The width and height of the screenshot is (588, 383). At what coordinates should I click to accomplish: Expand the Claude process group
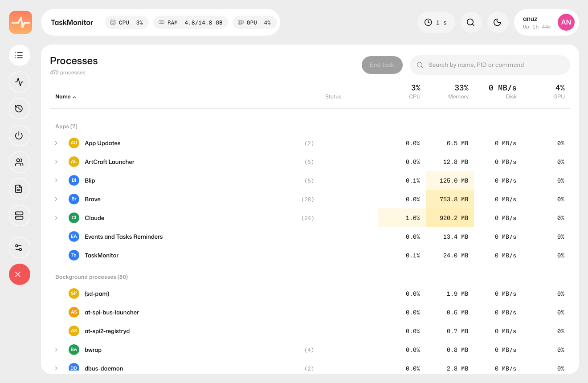[56, 218]
